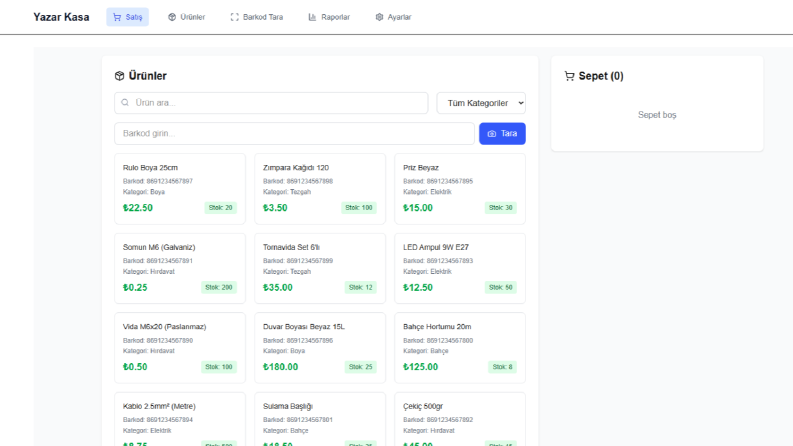Click the blue Tara scan button
This screenshot has height=446, width=793.
point(502,133)
